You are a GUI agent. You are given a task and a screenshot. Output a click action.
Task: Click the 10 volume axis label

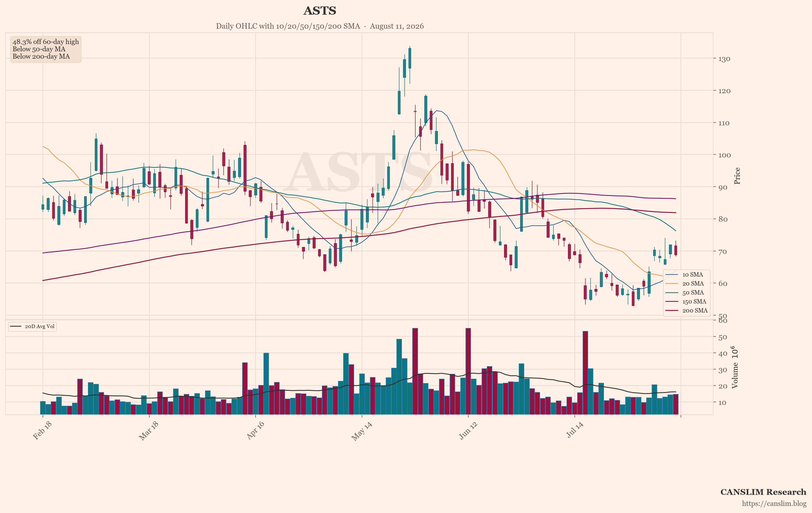pyautogui.click(x=722, y=402)
